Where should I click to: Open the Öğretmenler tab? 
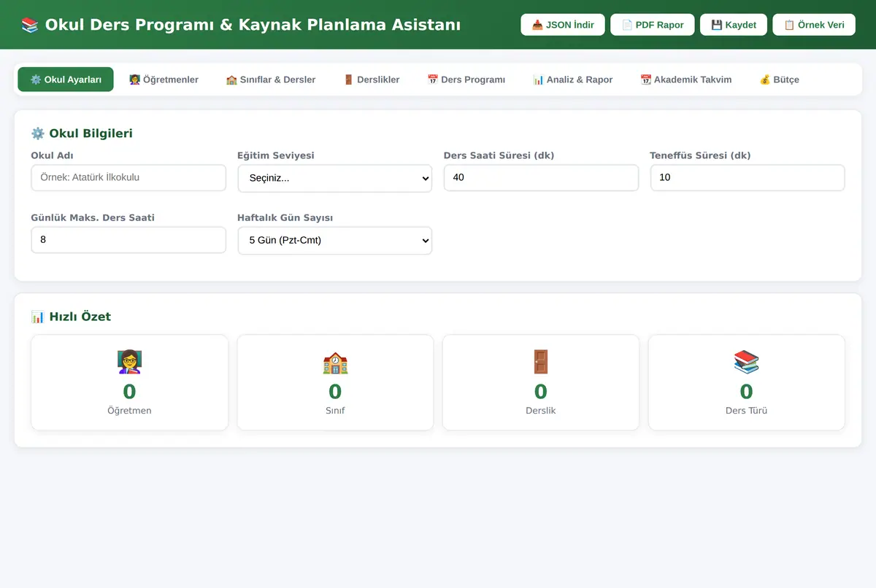click(x=164, y=80)
